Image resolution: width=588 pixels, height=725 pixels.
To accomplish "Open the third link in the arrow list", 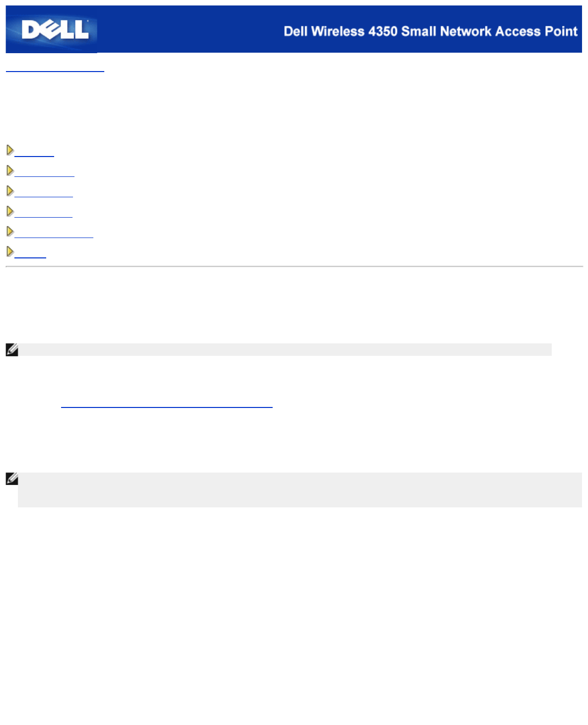I will (x=44, y=195).
